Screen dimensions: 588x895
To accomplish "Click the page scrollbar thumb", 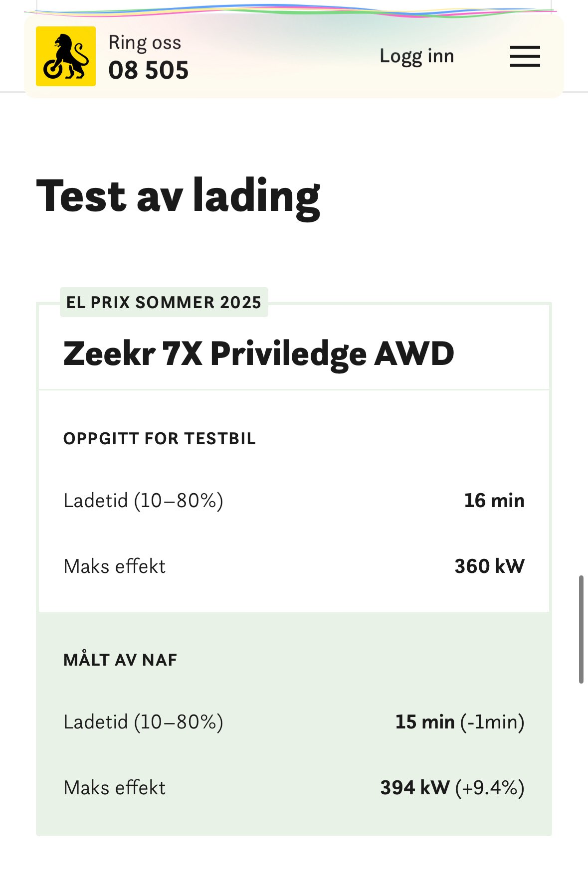I will [x=581, y=629].
